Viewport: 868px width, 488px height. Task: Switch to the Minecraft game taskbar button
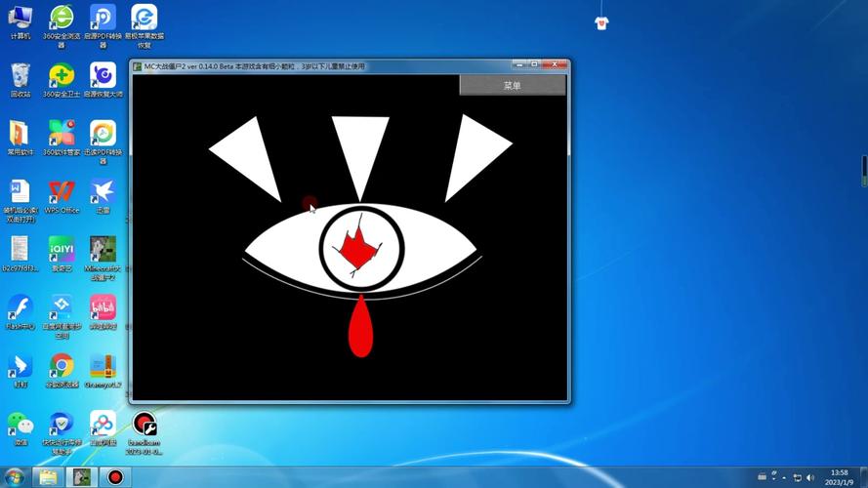pyautogui.click(x=82, y=477)
